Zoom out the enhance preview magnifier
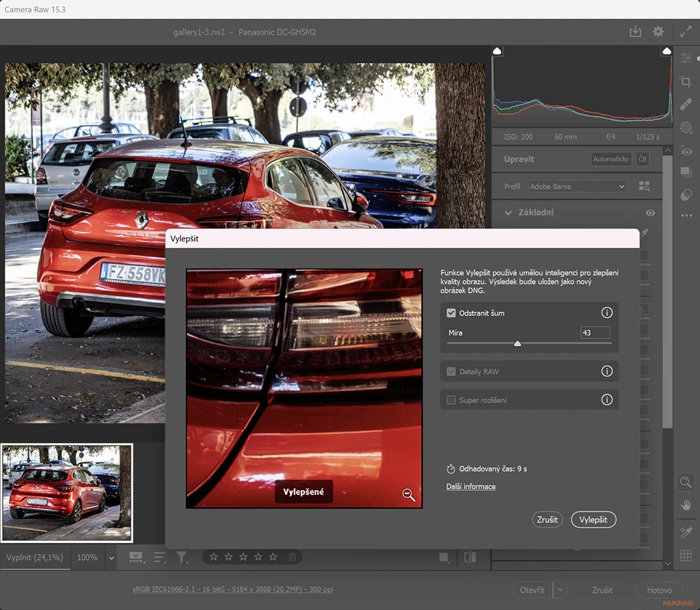Viewport: 700px width, 610px height. [x=409, y=495]
